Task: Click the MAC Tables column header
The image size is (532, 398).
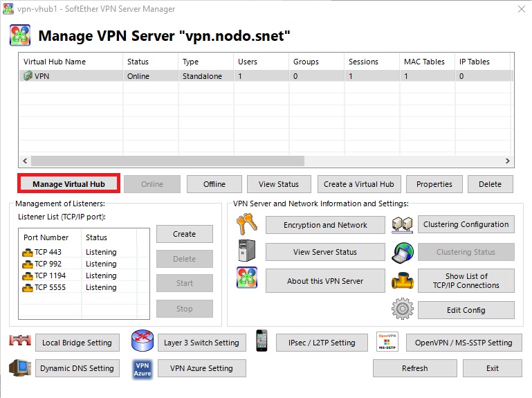Action: click(x=427, y=62)
